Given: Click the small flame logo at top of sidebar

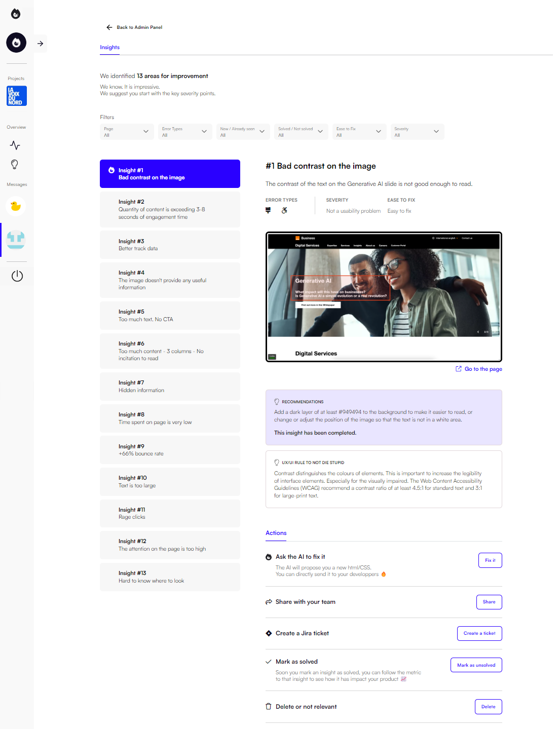Looking at the screenshot, I should point(16,14).
